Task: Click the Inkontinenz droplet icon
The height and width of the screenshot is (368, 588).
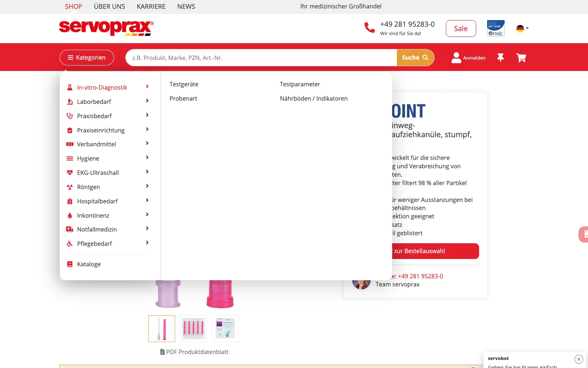Action: coord(70,215)
